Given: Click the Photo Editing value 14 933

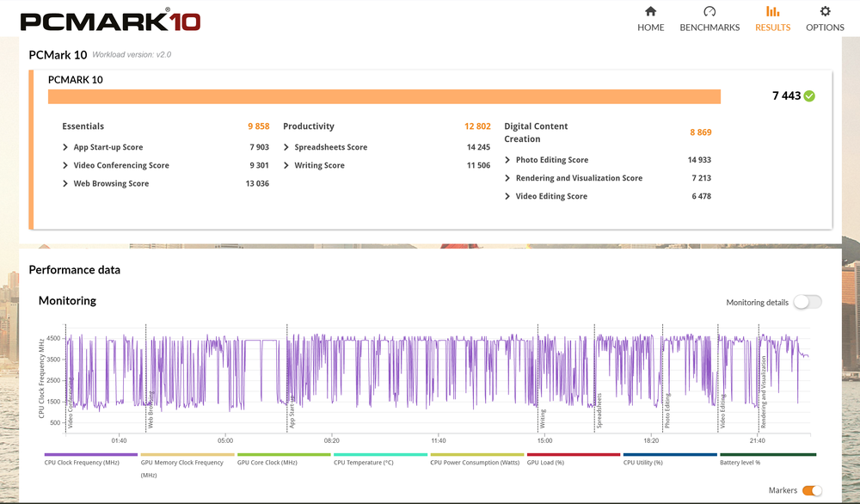Looking at the screenshot, I should pyautogui.click(x=699, y=160).
